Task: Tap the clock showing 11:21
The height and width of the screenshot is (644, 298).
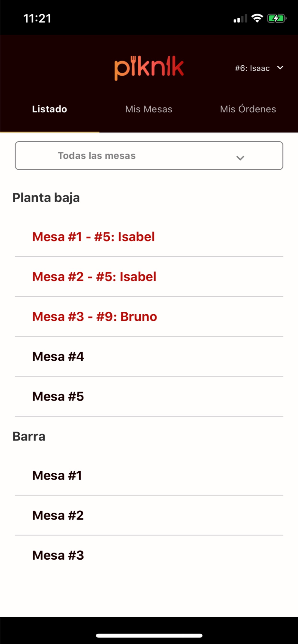Action: click(37, 18)
